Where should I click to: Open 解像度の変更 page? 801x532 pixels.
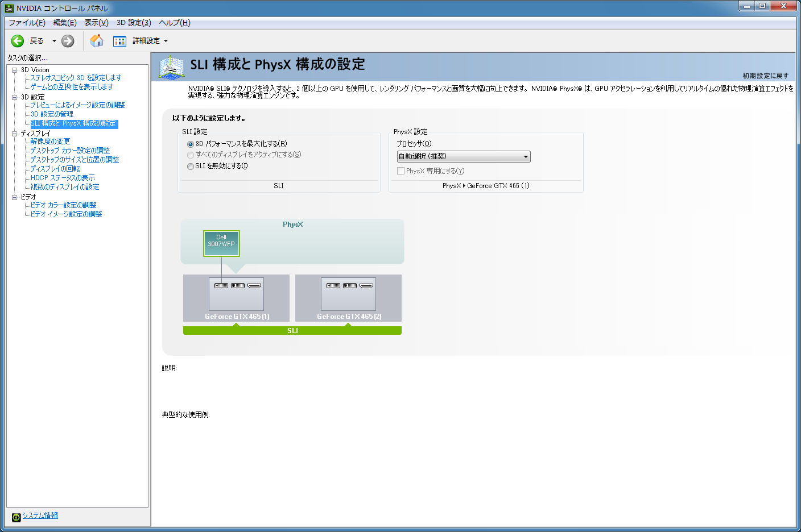pyautogui.click(x=50, y=142)
